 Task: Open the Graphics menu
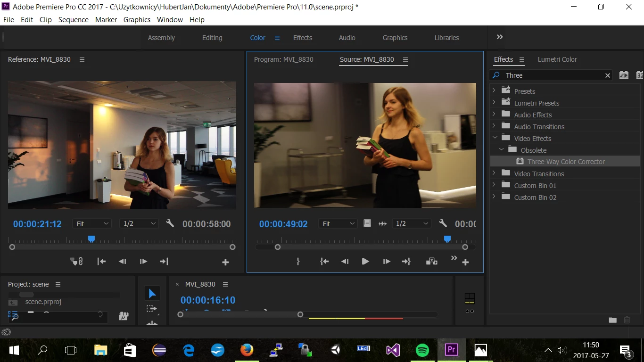tap(137, 19)
